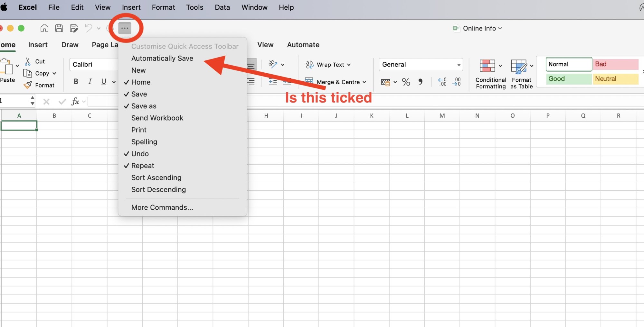Expand the Undo history dropdown arrow
This screenshot has width=644, height=327.
coord(99,28)
